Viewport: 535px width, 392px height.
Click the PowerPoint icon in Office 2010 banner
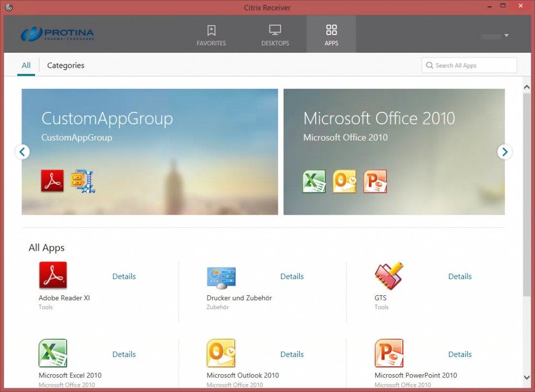pos(375,181)
